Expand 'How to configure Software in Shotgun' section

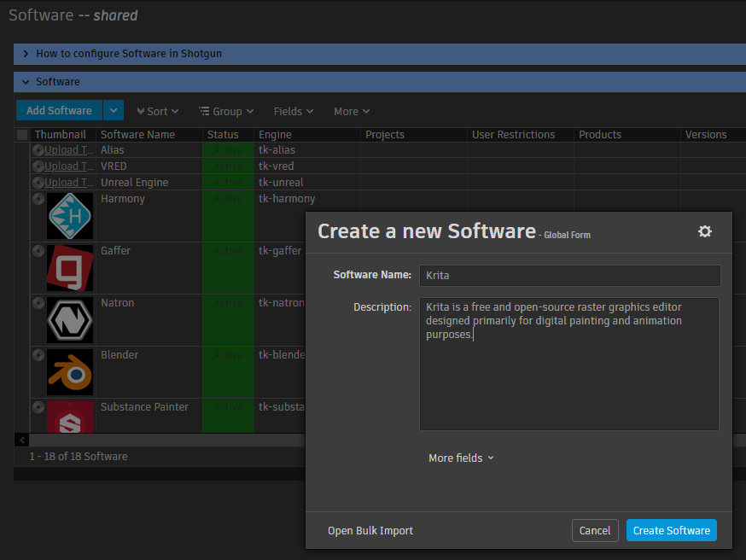tap(26, 54)
